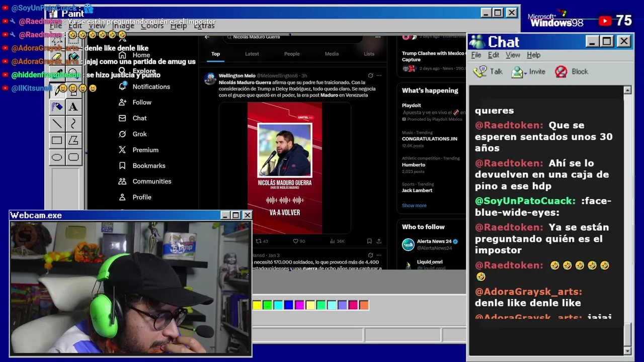Repost the post with 43 reposts
Viewport: 644px width, 362px height.
pyautogui.click(x=262, y=241)
